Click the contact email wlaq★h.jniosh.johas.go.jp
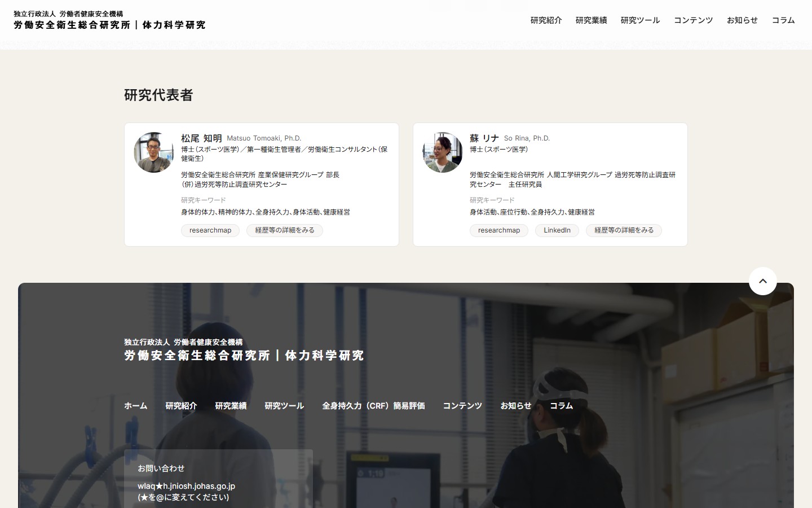This screenshot has height=508, width=812. tap(186, 486)
